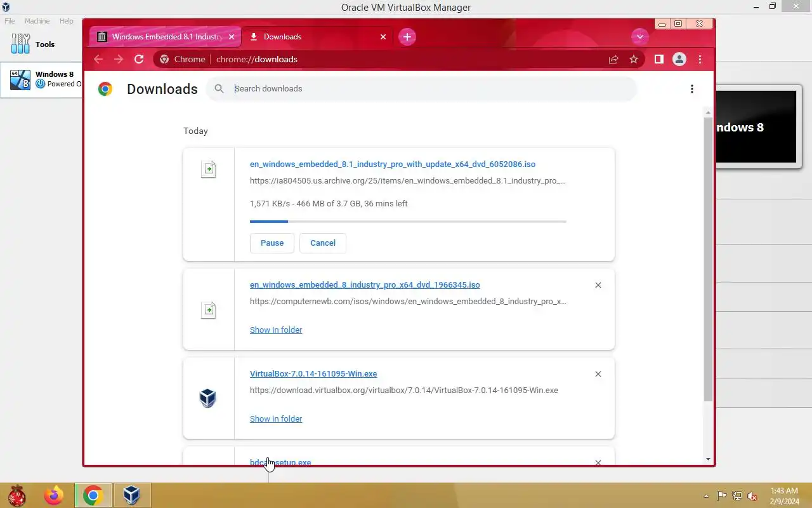The height and width of the screenshot is (508, 812).
Task: Open the bdcamsetup.exe download link
Action: (280, 462)
